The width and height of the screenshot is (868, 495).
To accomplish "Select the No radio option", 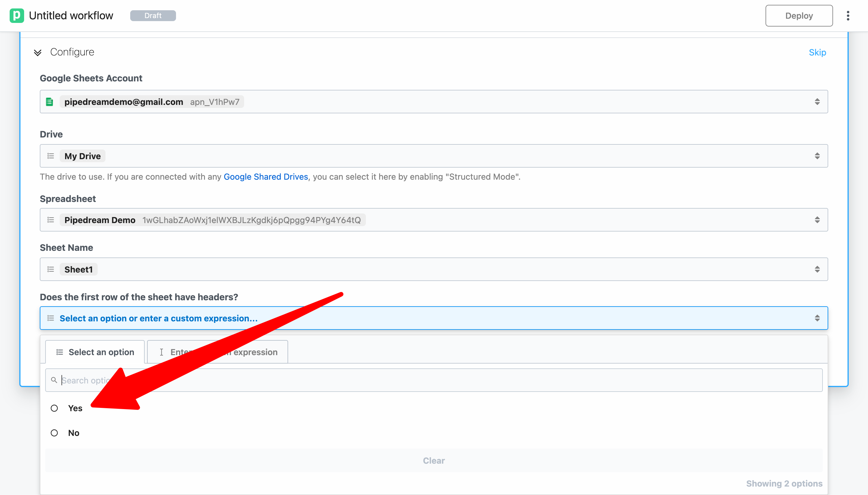I will (54, 433).
